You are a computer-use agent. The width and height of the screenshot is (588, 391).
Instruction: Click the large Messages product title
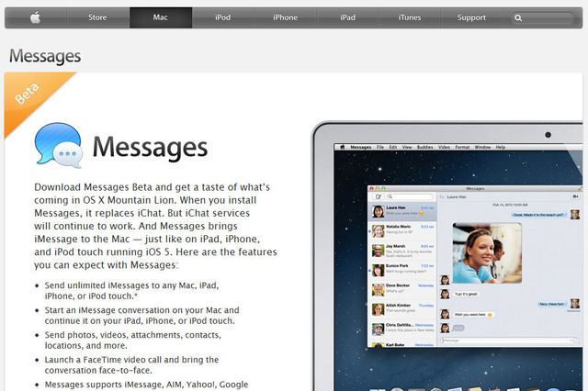point(150,147)
